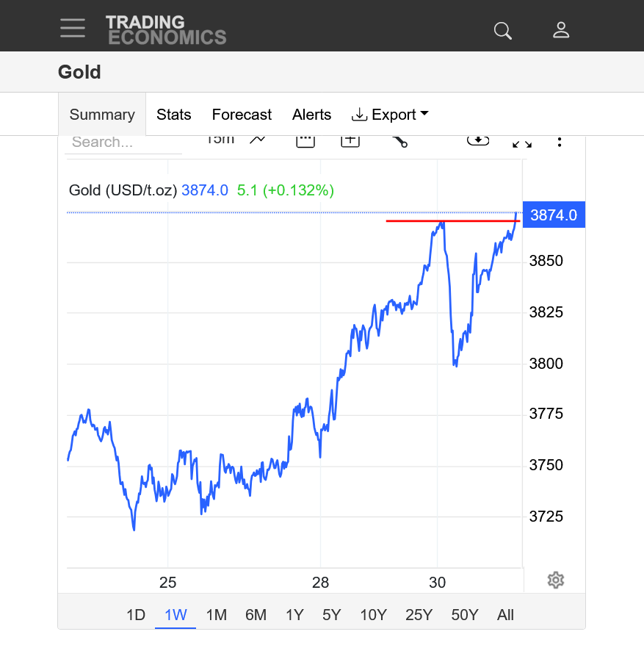Open the user account profile icon
This screenshot has height=662, width=644.
pyautogui.click(x=561, y=29)
